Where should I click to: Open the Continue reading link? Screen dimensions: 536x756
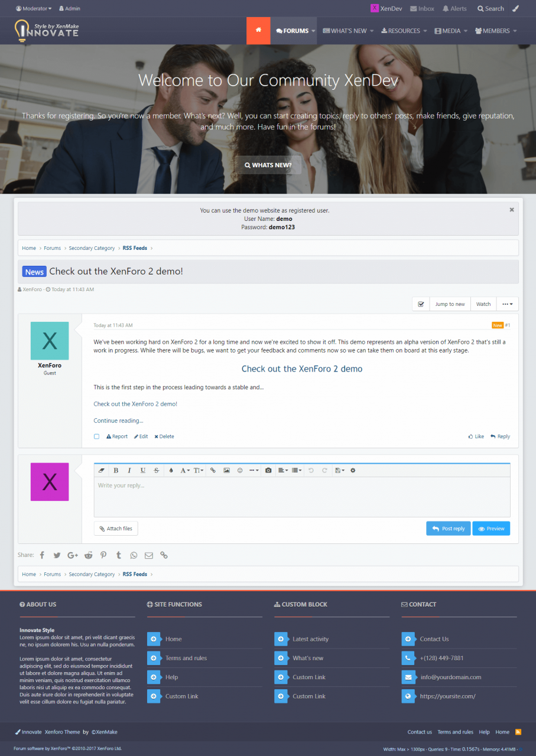(118, 421)
